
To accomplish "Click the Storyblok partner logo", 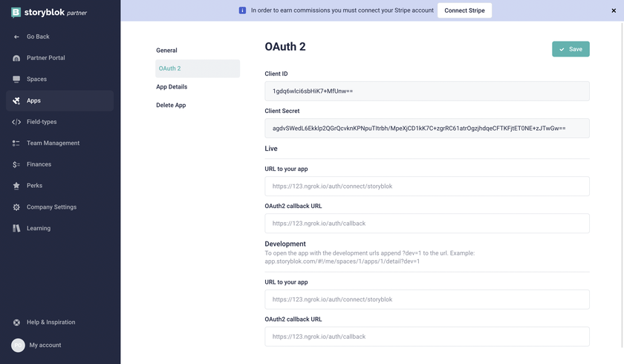I will [48, 13].
